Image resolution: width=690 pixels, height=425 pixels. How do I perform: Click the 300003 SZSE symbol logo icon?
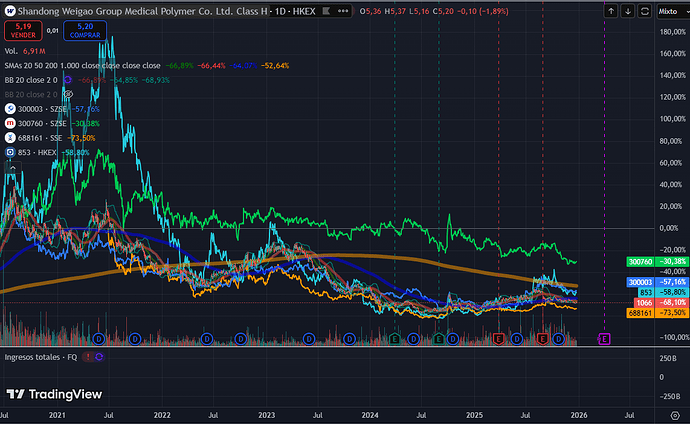[x=10, y=109]
